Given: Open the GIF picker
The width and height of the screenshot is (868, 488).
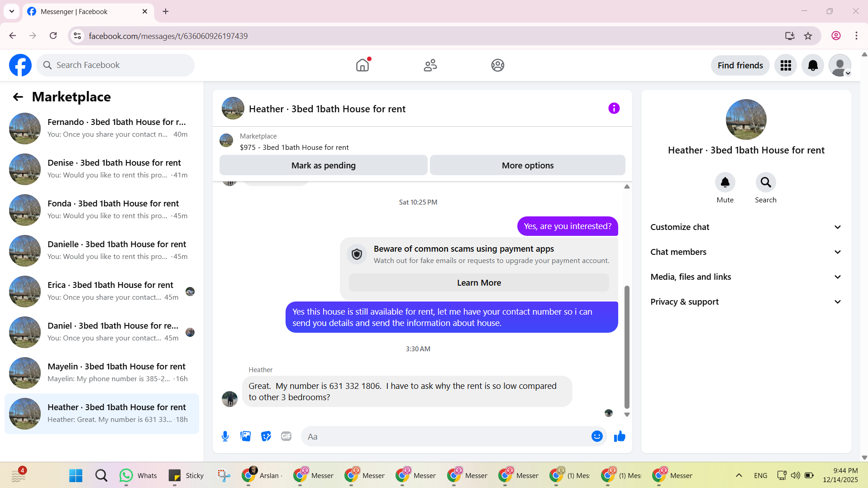Looking at the screenshot, I should coord(286,436).
